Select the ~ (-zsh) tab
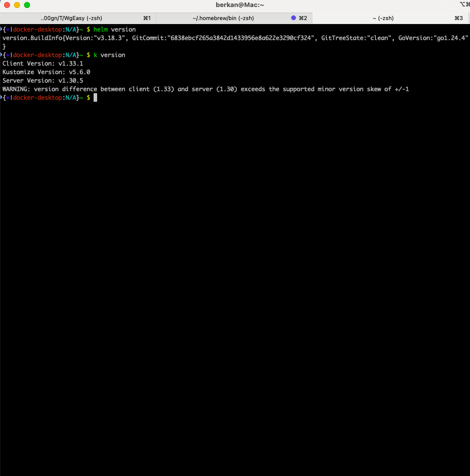The width and height of the screenshot is (470, 476). (x=383, y=18)
